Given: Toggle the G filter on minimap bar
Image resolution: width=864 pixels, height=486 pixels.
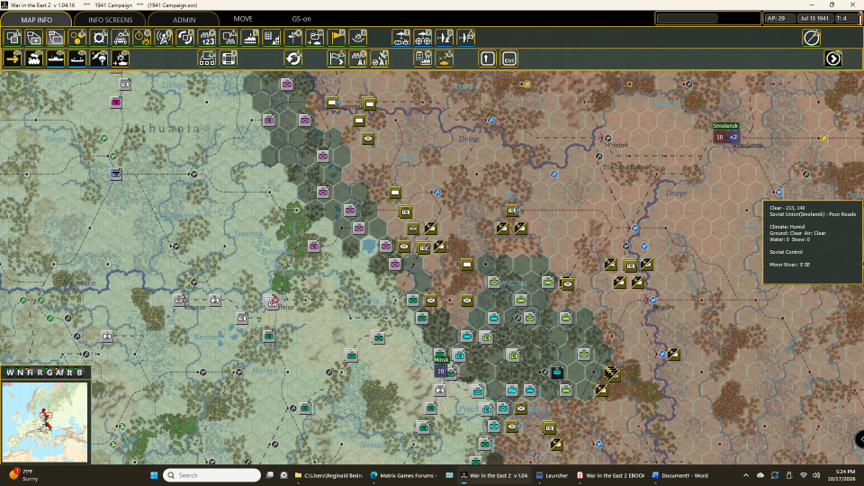Looking at the screenshot, I should click(x=49, y=372).
